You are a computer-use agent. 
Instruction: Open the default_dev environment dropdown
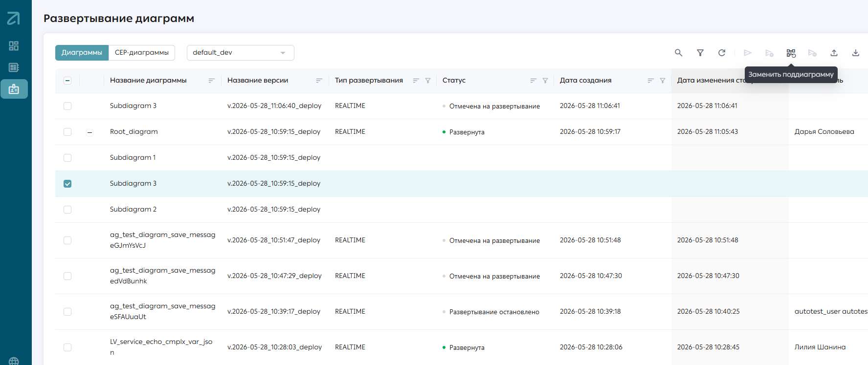[240, 53]
